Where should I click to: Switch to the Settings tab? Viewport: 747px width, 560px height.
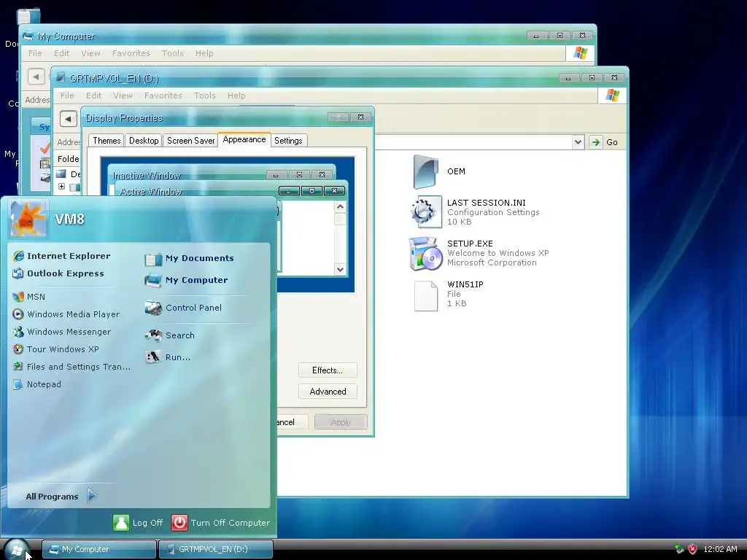(288, 141)
